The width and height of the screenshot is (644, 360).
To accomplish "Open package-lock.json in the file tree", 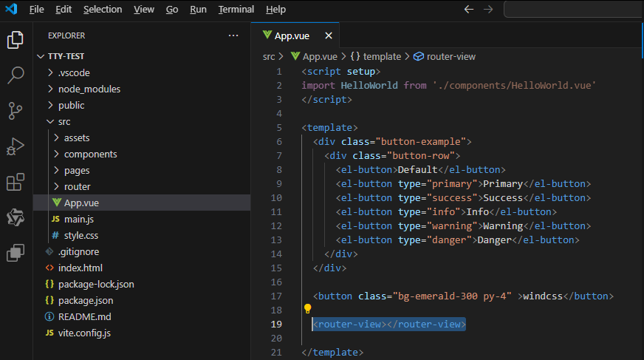I will click(x=142, y=284).
